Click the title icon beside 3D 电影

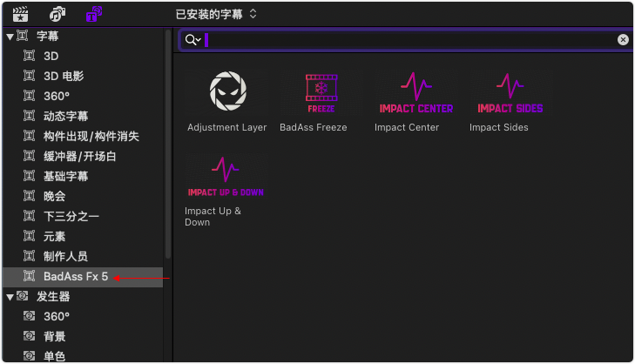click(x=29, y=75)
